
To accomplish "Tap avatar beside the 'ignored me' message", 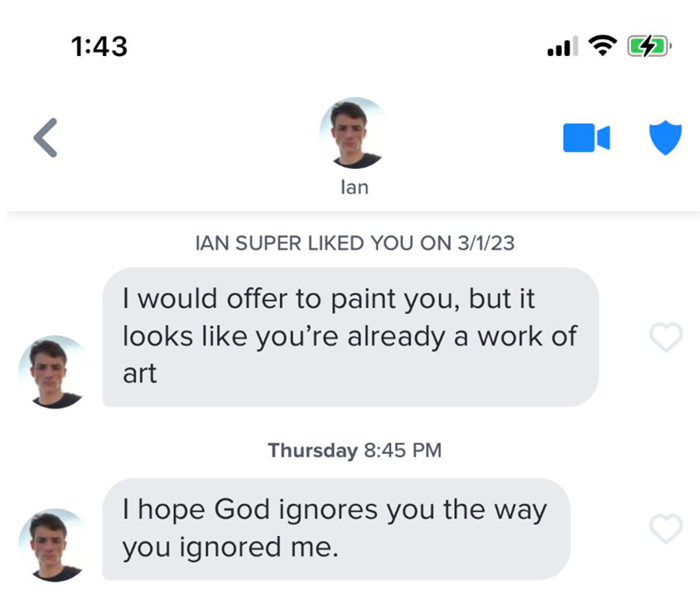I will pos(52,545).
